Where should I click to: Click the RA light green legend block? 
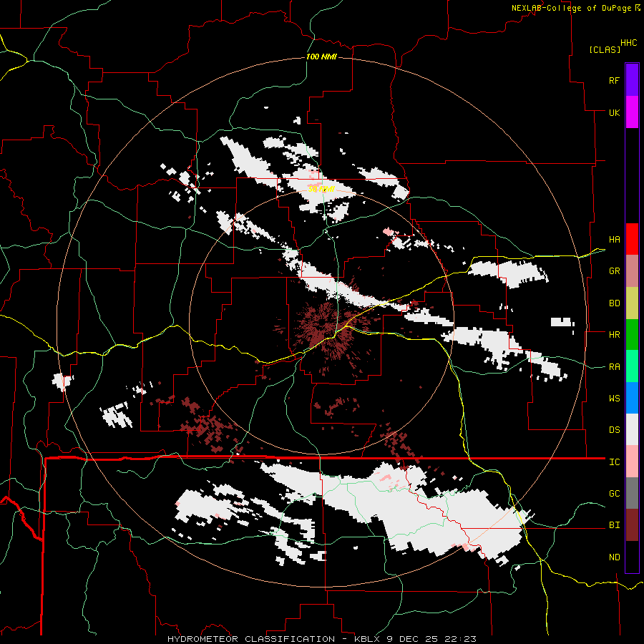point(632,366)
